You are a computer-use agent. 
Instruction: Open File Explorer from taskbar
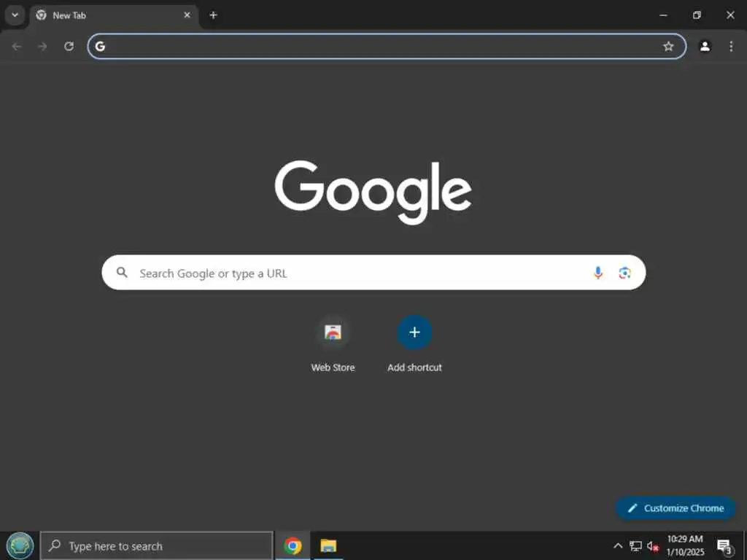(328, 545)
